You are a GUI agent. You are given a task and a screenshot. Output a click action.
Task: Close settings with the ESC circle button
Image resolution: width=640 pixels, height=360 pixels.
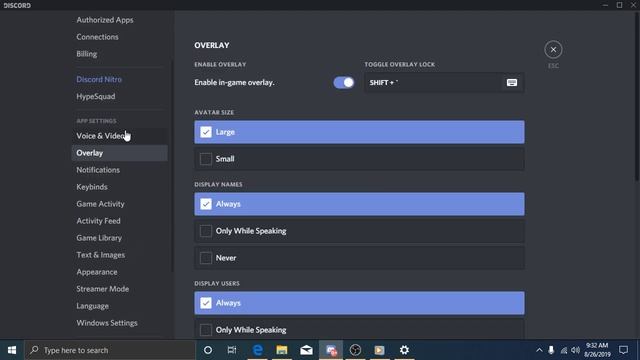click(x=553, y=50)
